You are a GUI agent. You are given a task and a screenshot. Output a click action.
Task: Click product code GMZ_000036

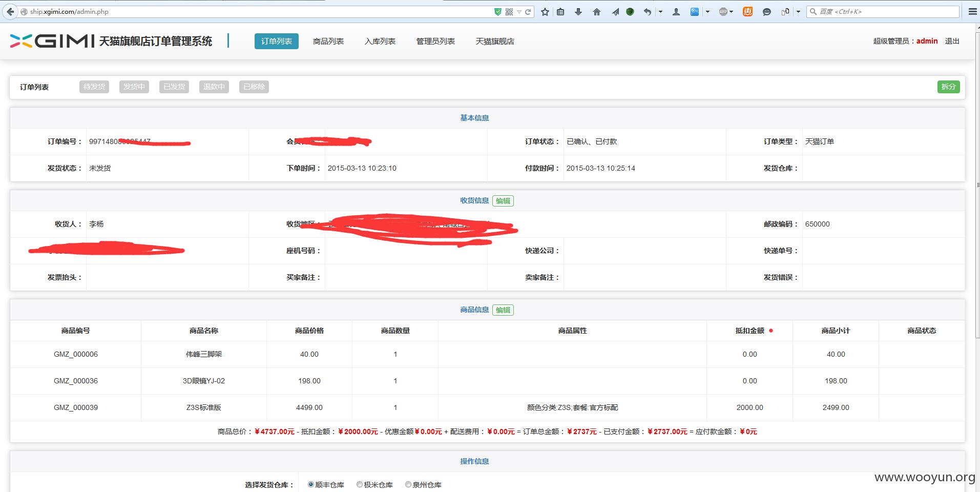click(x=76, y=381)
